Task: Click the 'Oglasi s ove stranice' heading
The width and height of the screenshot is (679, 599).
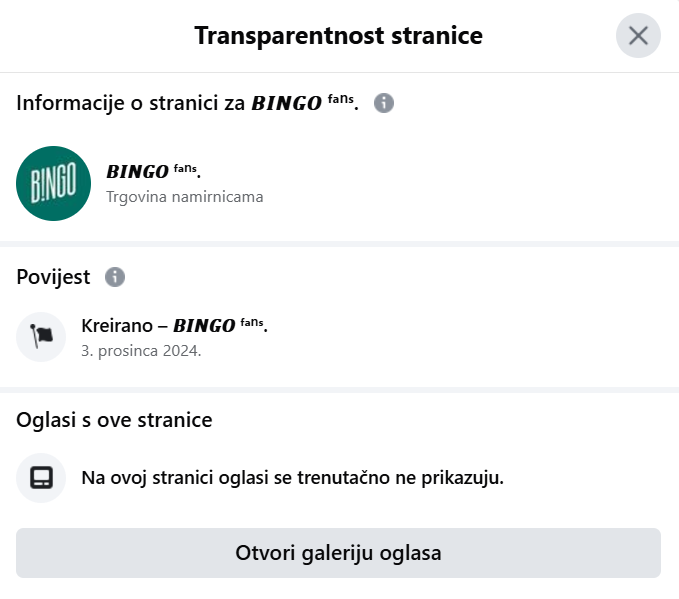Action: [115, 420]
